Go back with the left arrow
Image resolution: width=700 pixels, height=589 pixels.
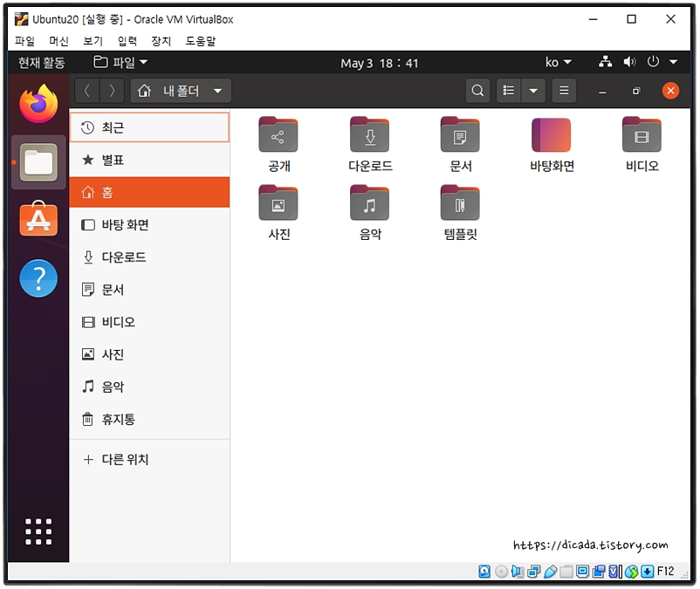point(87,91)
